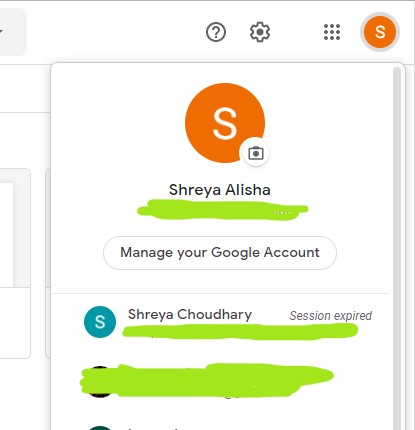This screenshot has width=415, height=430.
Task: Click the camera icon to change profile photo
Action: tap(256, 153)
